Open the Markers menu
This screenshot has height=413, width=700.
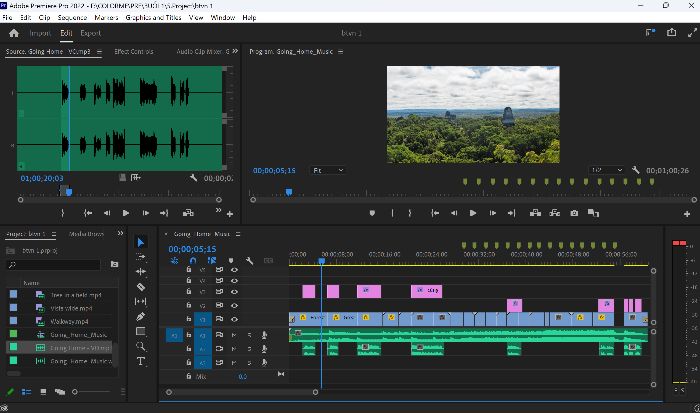tap(106, 17)
